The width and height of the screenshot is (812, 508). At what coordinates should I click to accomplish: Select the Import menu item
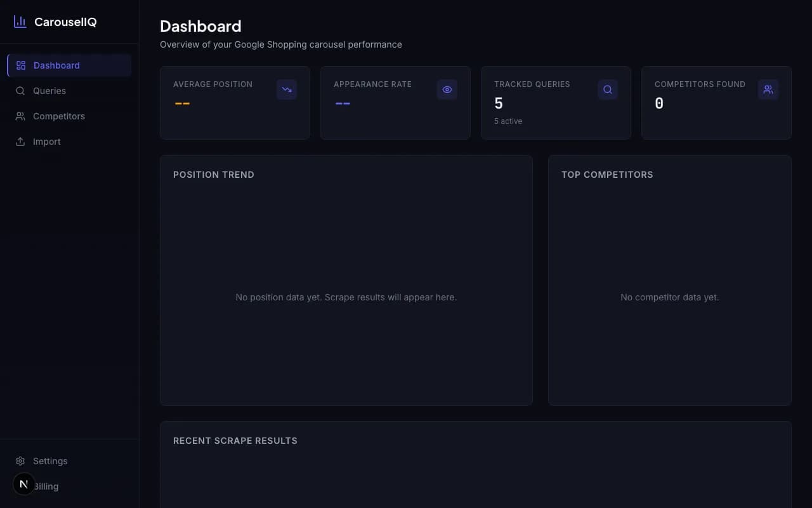tap(46, 141)
